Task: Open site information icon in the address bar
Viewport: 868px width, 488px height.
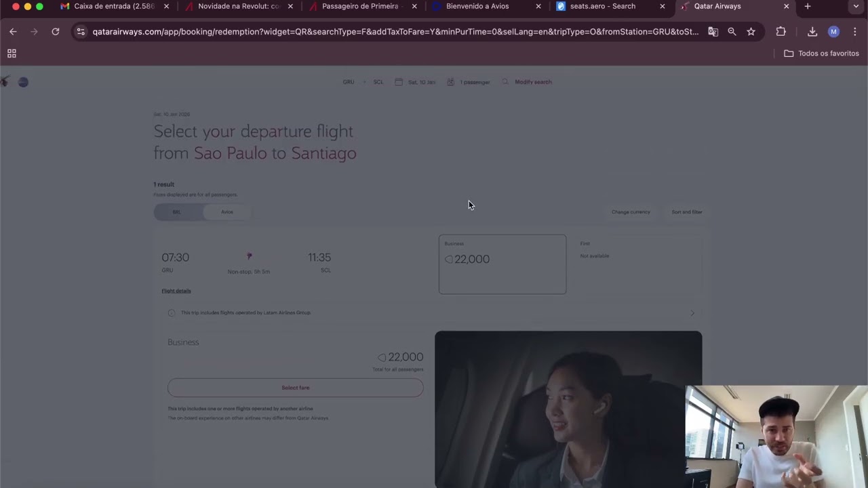Action: click(81, 32)
